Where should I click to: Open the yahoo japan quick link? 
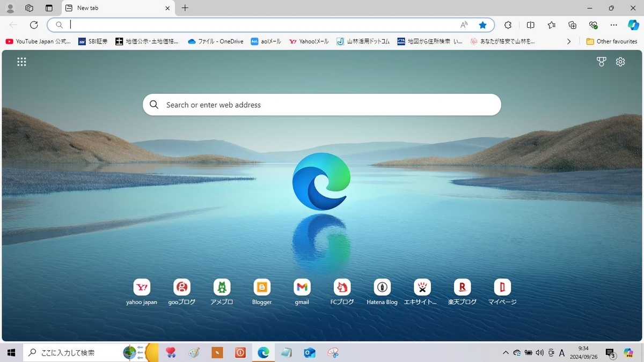point(142,292)
